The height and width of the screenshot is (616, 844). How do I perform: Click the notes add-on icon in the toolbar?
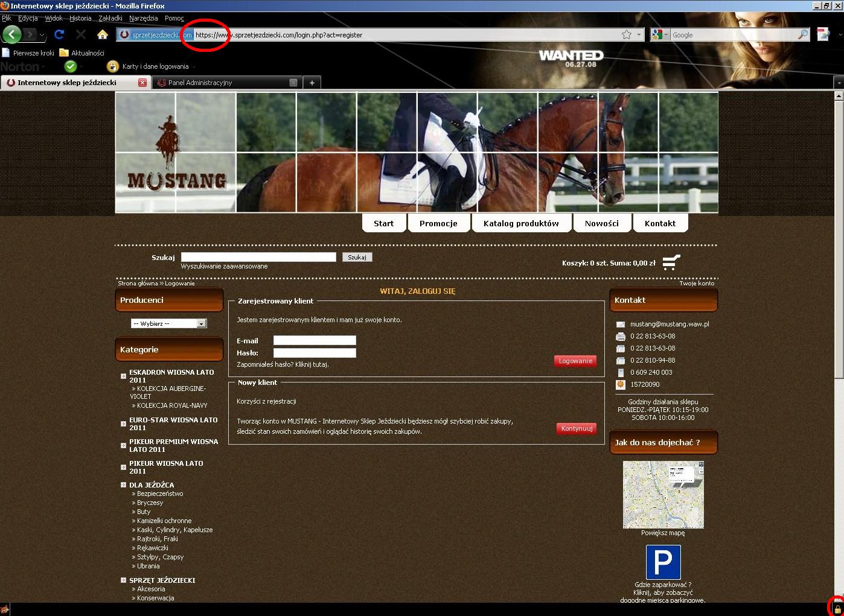click(823, 34)
